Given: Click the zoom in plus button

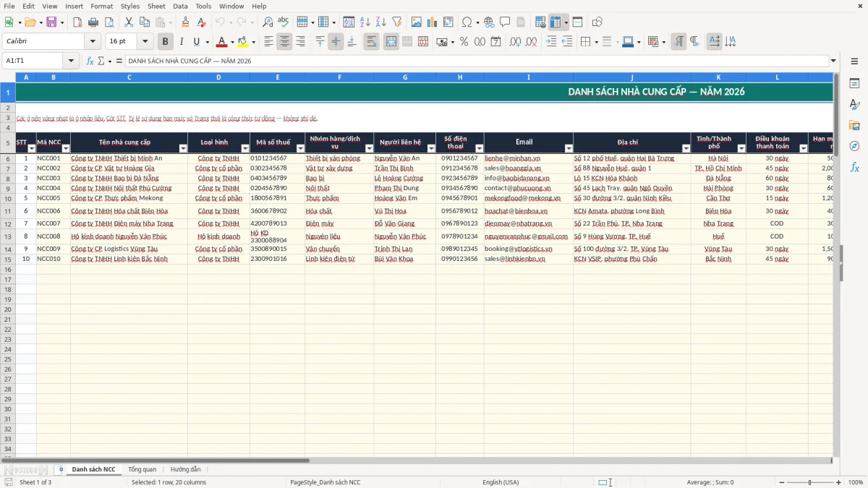Looking at the screenshot, I should [x=839, y=482].
